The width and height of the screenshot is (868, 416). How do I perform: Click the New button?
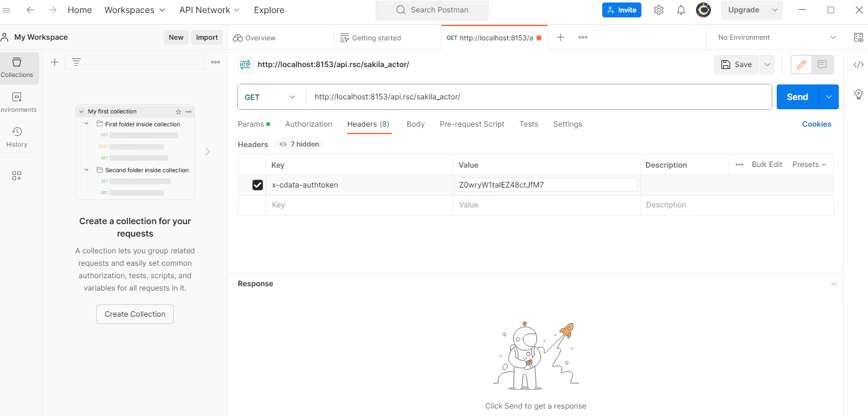pos(176,37)
